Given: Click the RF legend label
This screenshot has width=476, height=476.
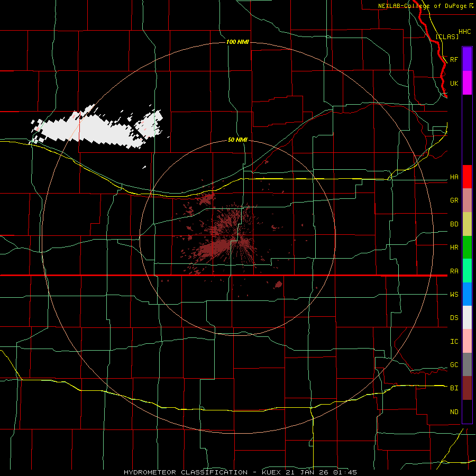Looking at the screenshot, I should coord(454,59).
